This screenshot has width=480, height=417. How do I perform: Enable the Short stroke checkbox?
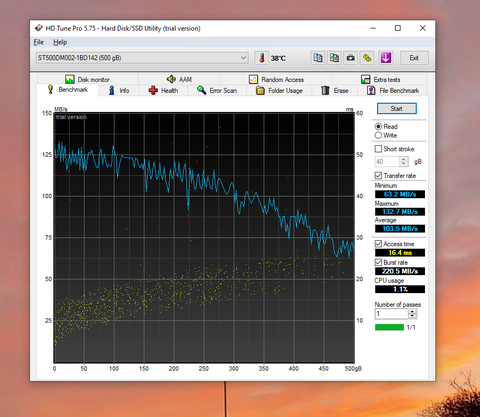pos(378,149)
